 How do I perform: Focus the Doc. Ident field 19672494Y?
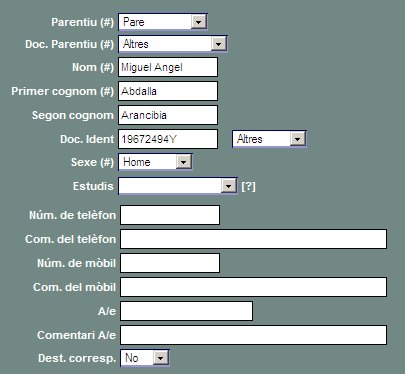pyautogui.click(x=168, y=139)
